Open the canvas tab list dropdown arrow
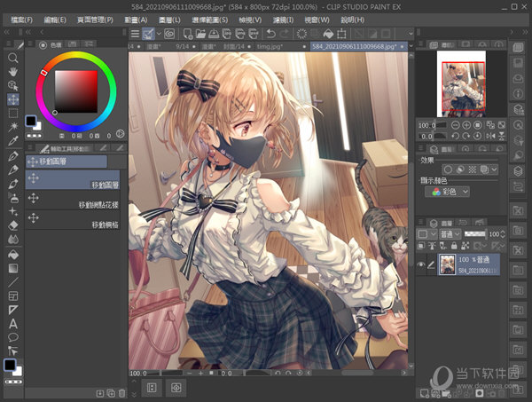Screen dimensions: 532x402 pyautogui.click(x=411, y=46)
